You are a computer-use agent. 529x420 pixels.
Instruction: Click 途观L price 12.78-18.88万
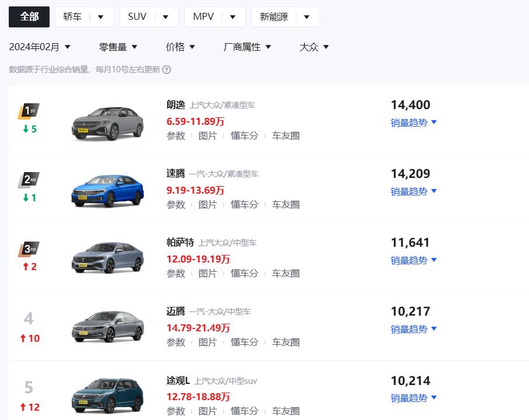[x=198, y=397]
